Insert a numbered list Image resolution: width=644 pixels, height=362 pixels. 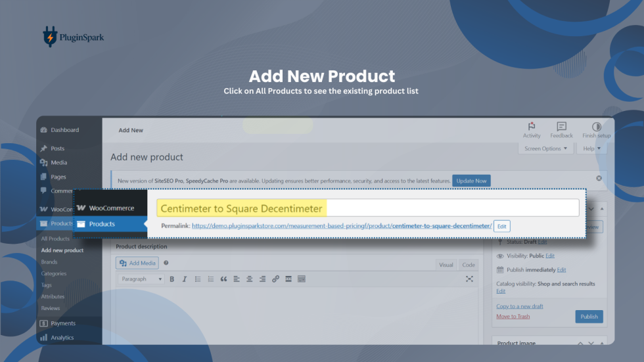click(211, 279)
